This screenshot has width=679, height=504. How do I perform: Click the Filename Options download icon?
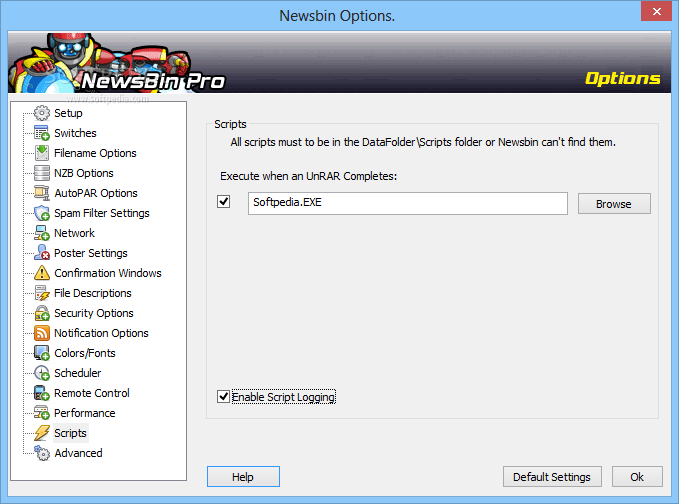click(42, 153)
